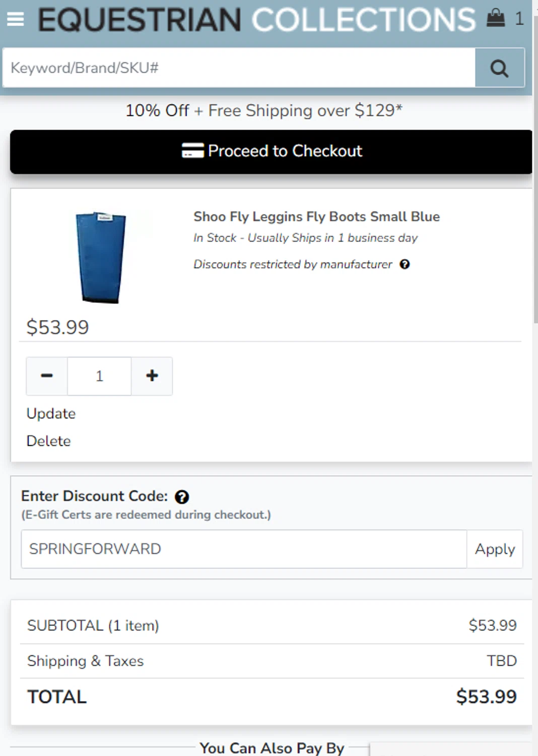Click the discount code text field
Viewport: 538px width, 756px height.
click(x=244, y=549)
